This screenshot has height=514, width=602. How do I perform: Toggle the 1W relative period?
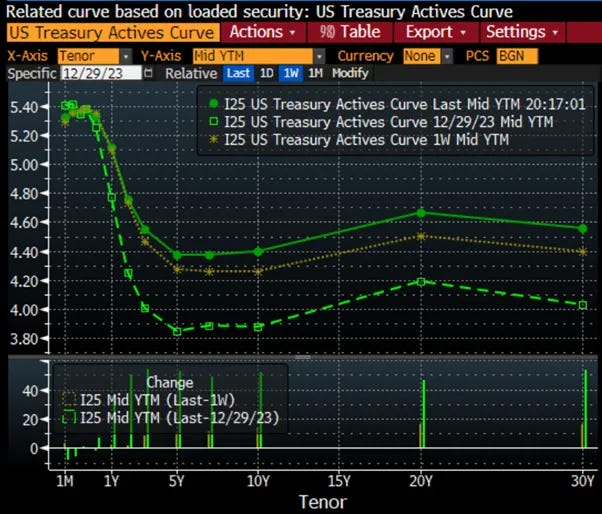(291, 73)
